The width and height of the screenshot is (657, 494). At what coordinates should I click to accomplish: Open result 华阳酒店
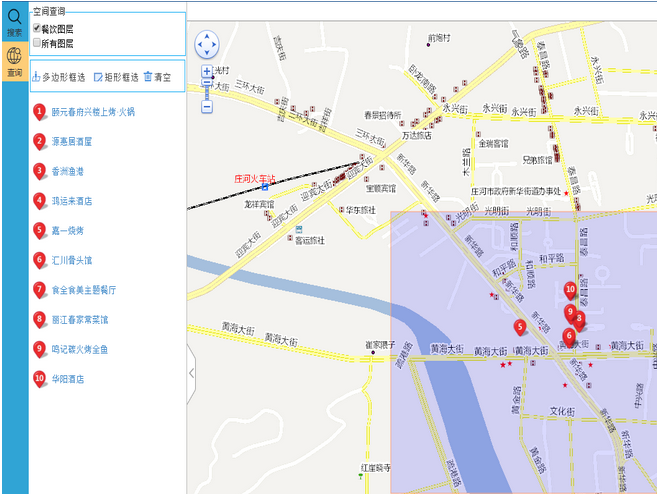pos(67,379)
